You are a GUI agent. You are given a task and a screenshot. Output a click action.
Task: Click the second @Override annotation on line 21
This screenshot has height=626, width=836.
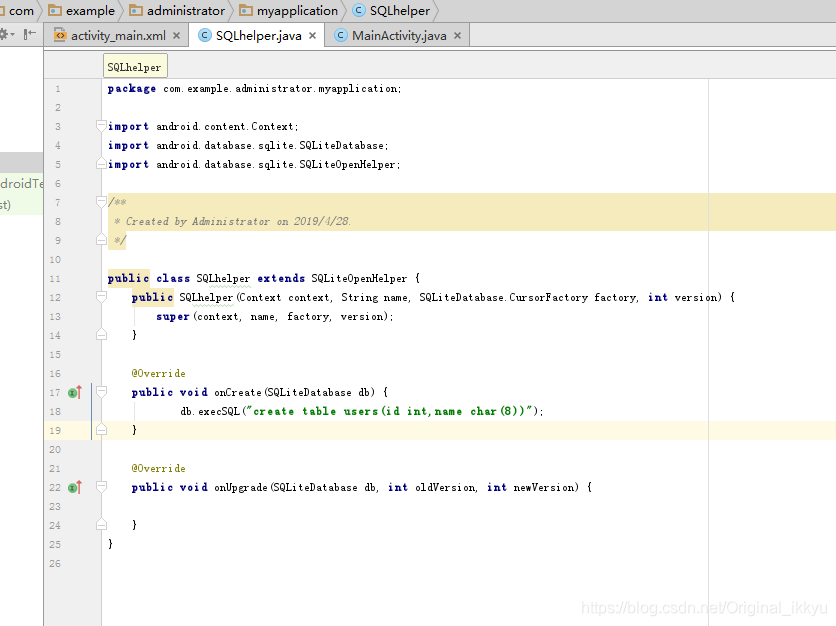(158, 468)
